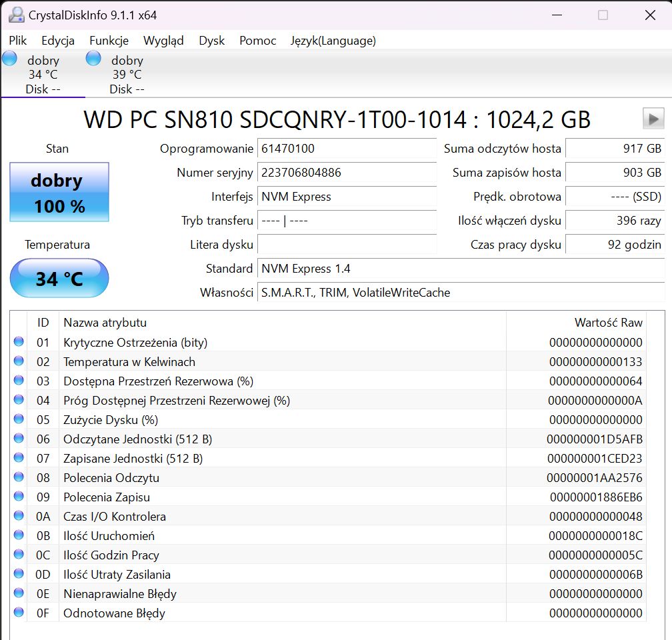Click status orb for attribute 02 Temperatura w Kelwinach
The height and width of the screenshot is (640, 672).
click(x=19, y=361)
